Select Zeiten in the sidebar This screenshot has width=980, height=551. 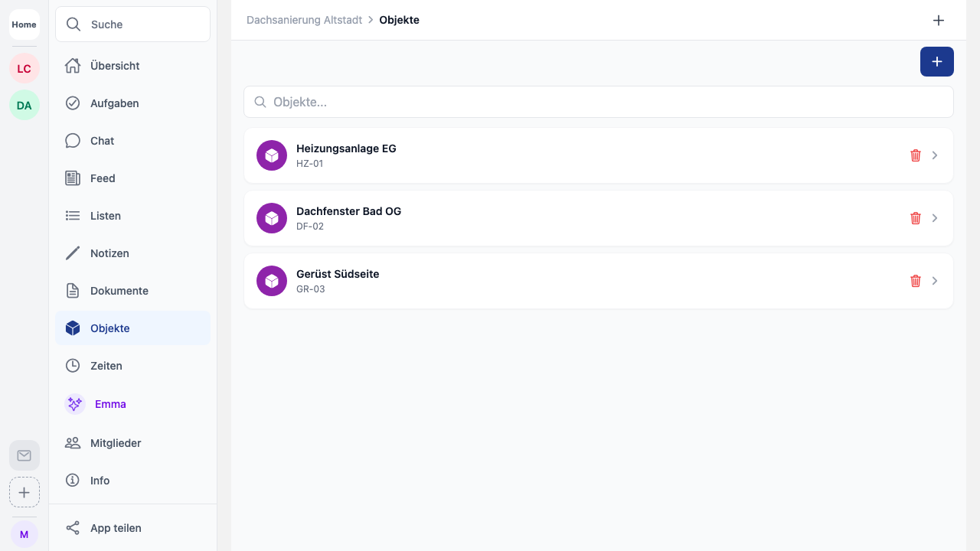[x=106, y=366]
